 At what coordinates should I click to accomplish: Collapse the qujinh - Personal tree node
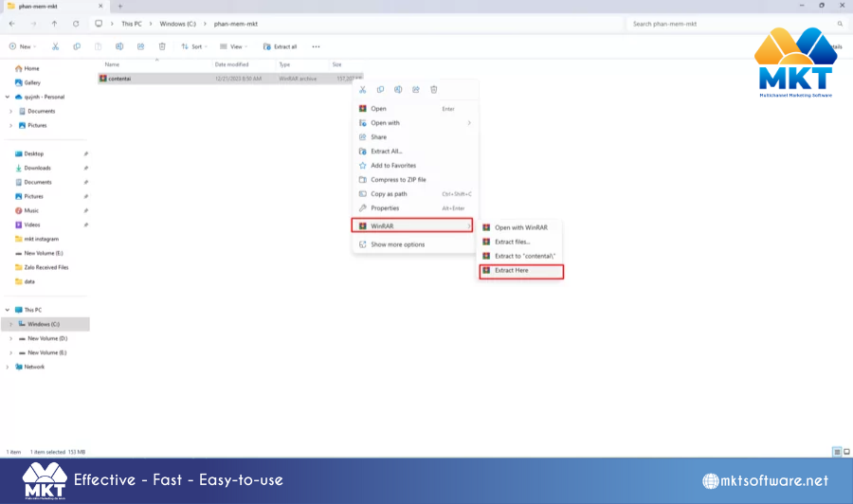click(8, 97)
